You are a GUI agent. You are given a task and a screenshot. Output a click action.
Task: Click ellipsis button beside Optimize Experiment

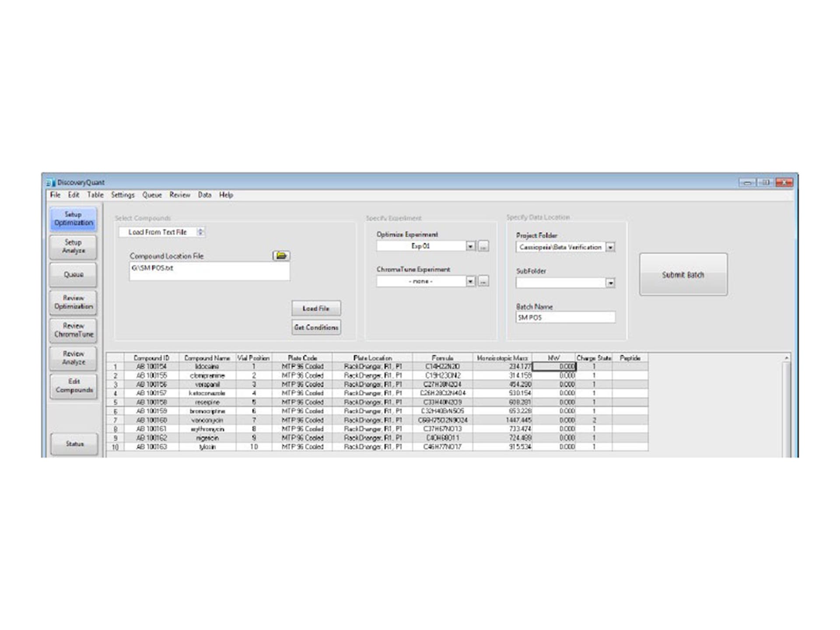tap(483, 246)
